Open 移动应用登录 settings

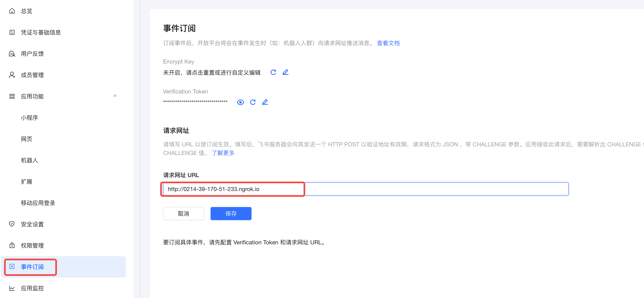pyautogui.click(x=38, y=203)
